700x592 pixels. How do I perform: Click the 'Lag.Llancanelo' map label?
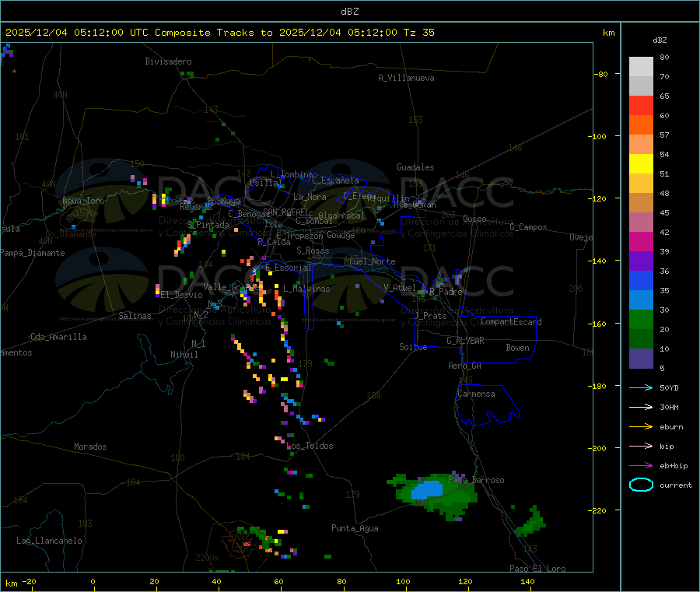(49, 541)
